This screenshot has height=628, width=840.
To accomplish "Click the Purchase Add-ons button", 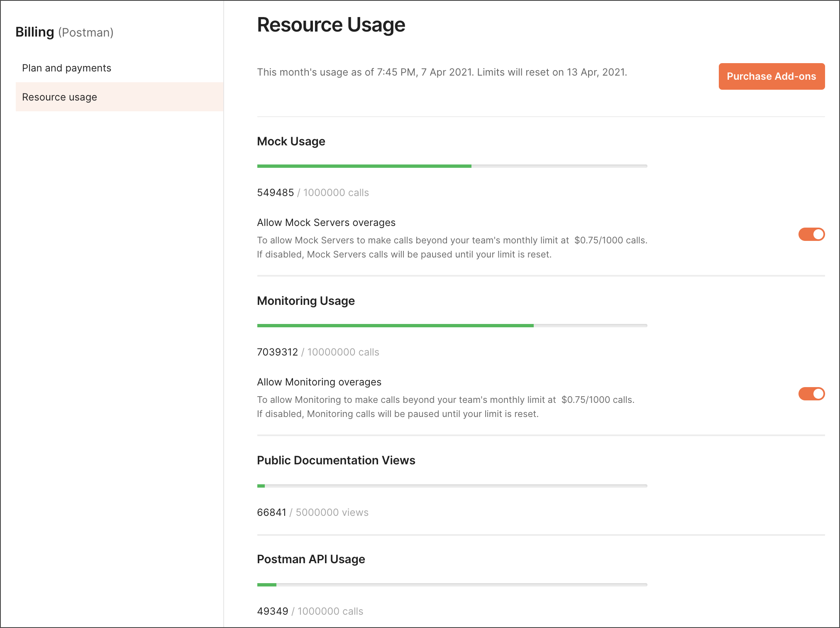I will (x=772, y=76).
